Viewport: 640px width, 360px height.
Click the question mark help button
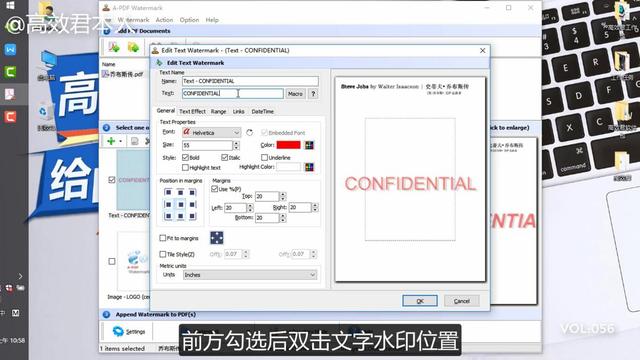[x=313, y=94]
